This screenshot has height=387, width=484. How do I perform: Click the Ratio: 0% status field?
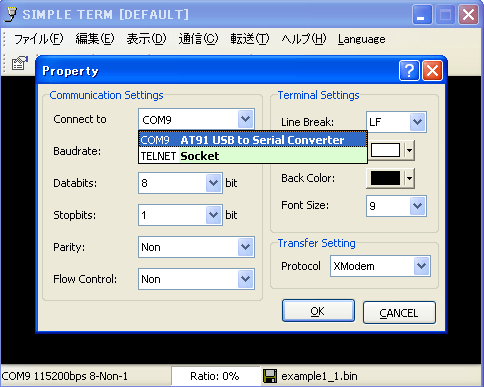point(215,376)
